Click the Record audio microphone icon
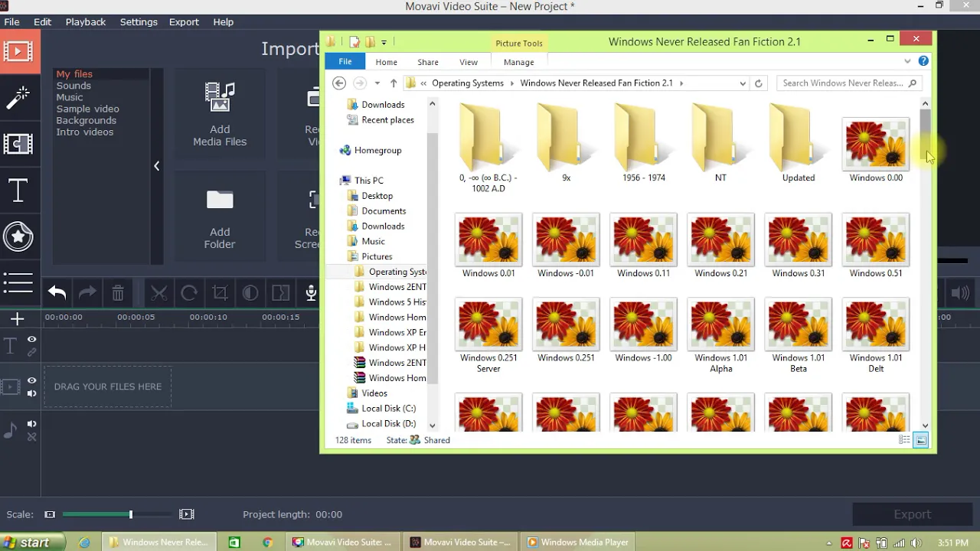The width and height of the screenshot is (980, 551). [311, 292]
